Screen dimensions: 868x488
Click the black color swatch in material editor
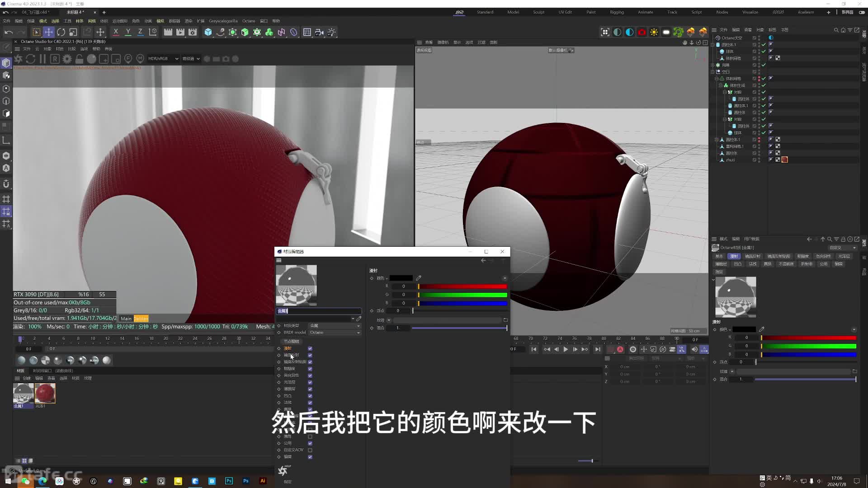[x=401, y=278]
